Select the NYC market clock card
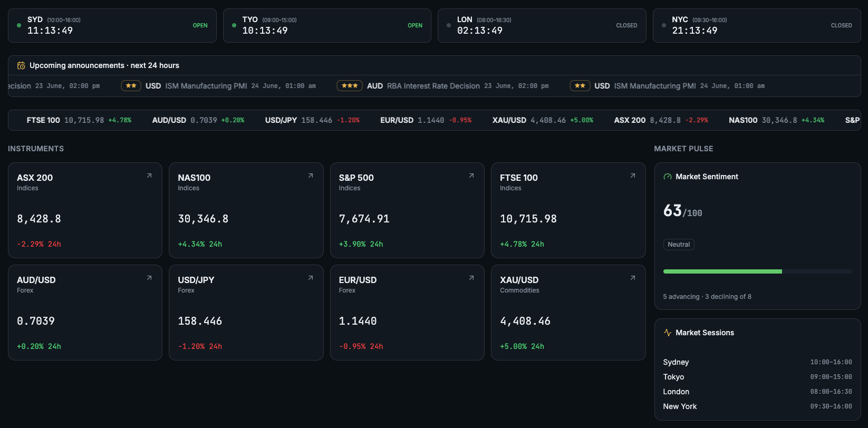The width and height of the screenshot is (868, 428). [x=757, y=25]
